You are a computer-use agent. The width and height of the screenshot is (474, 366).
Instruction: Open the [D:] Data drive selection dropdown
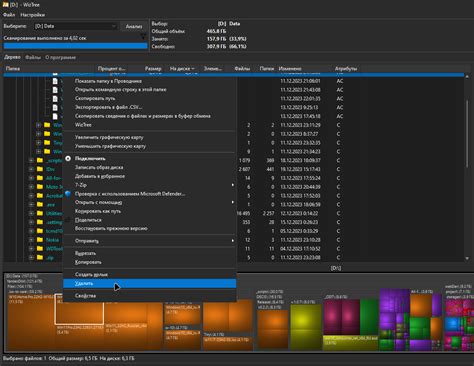click(x=75, y=26)
